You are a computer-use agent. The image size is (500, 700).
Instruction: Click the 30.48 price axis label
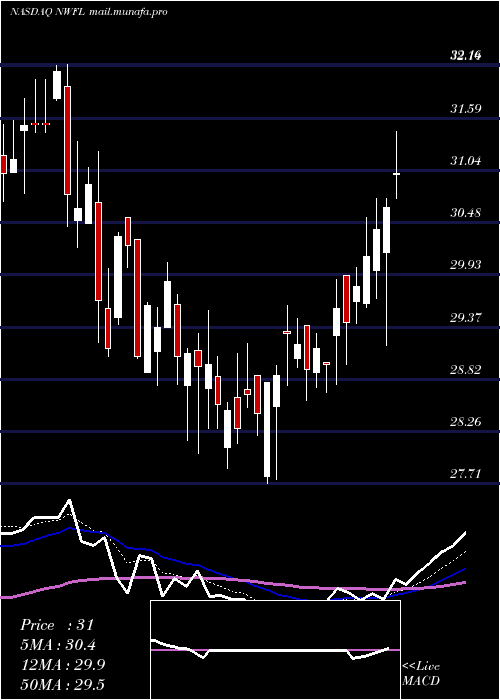coord(466,212)
